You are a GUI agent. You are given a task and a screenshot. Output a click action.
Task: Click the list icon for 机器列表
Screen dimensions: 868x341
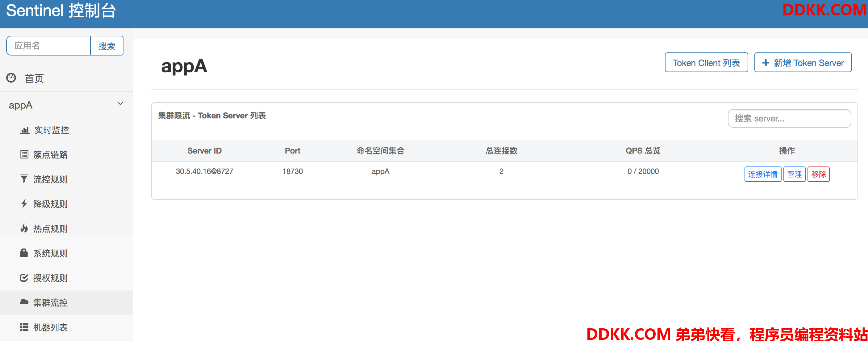coord(24,327)
